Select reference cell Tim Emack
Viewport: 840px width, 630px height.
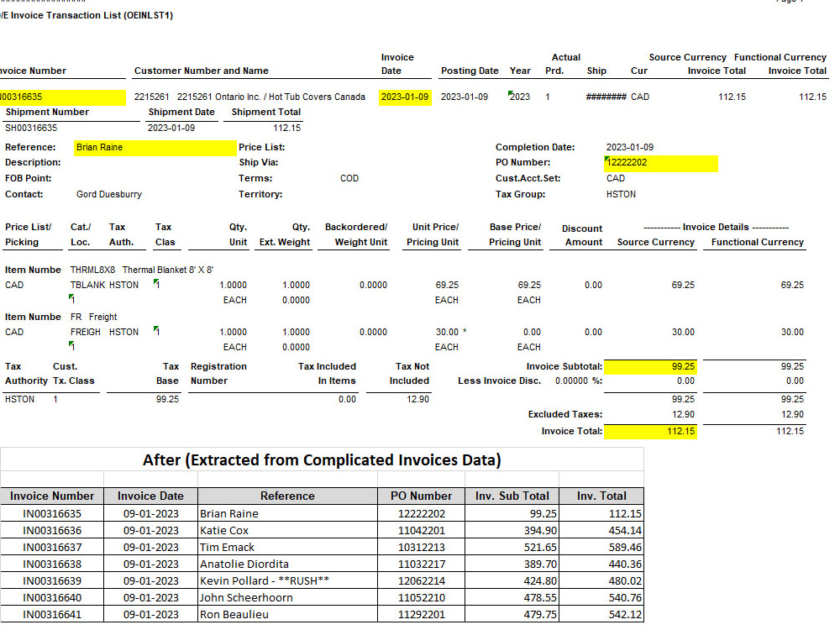click(x=287, y=547)
